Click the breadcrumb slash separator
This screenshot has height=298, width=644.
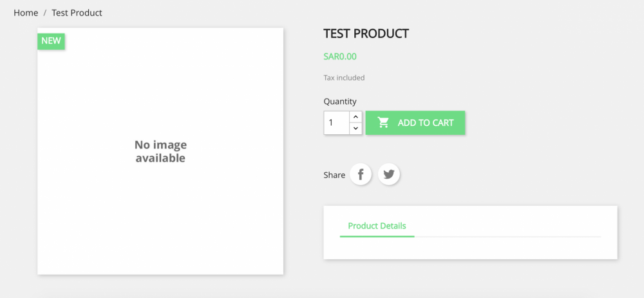(x=45, y=13)
